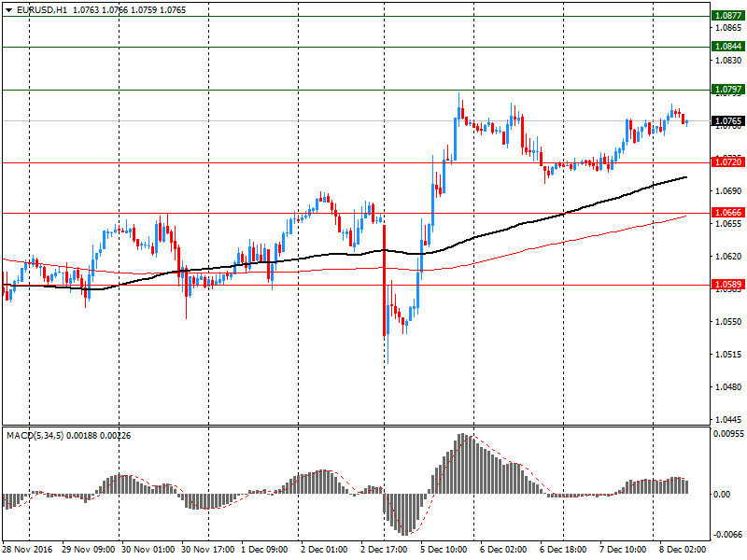The image size is (747, 560).
Task: Click the 8 Dec 02:00 time label
Action: coord(683,549)
